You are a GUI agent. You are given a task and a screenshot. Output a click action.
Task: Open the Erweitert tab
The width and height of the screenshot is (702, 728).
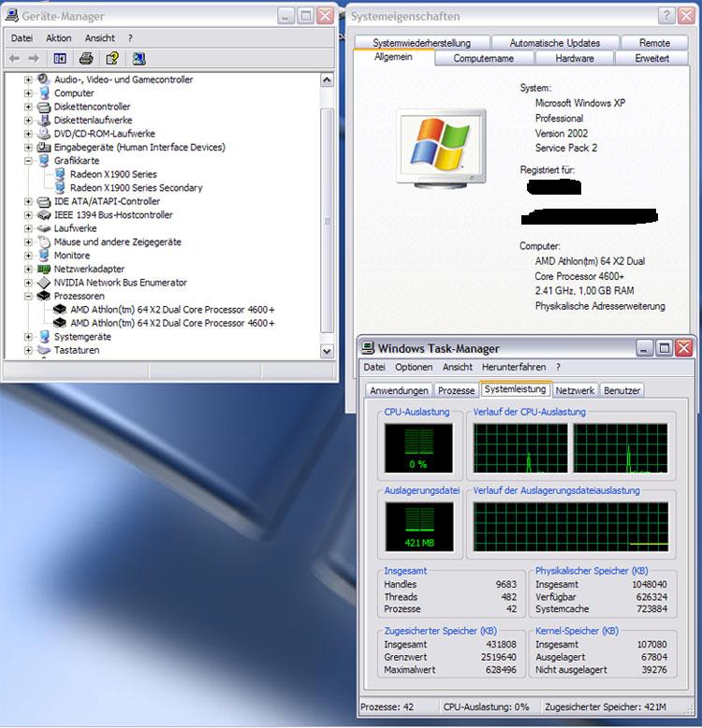651,59
